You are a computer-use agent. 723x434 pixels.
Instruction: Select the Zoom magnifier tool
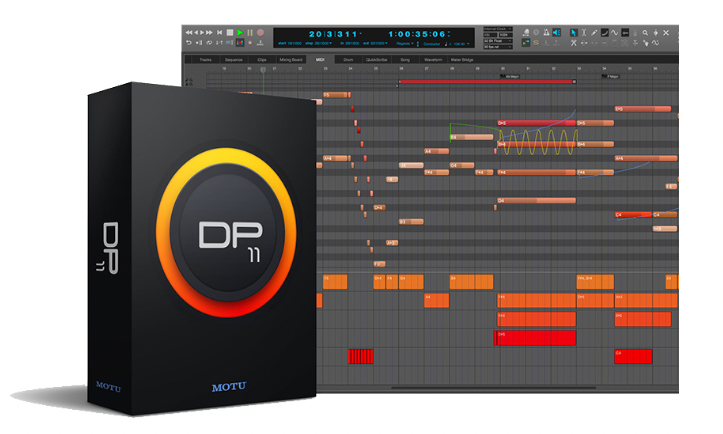[x=645, y=32]
